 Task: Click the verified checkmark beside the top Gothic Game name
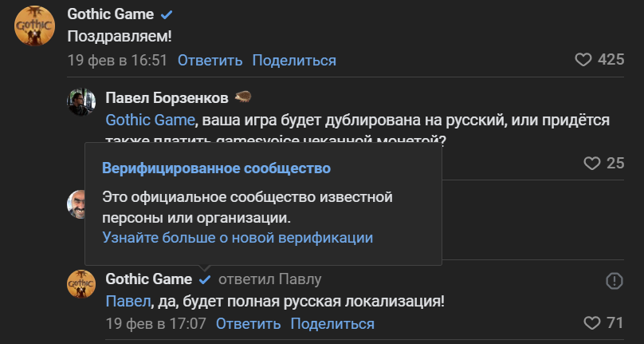click(x=167, y=15)
